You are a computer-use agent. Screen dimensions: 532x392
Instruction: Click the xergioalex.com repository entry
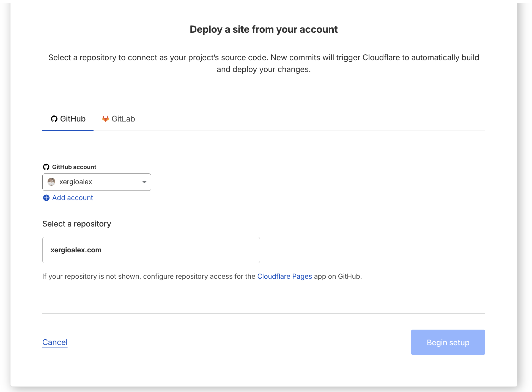(151, 250)
